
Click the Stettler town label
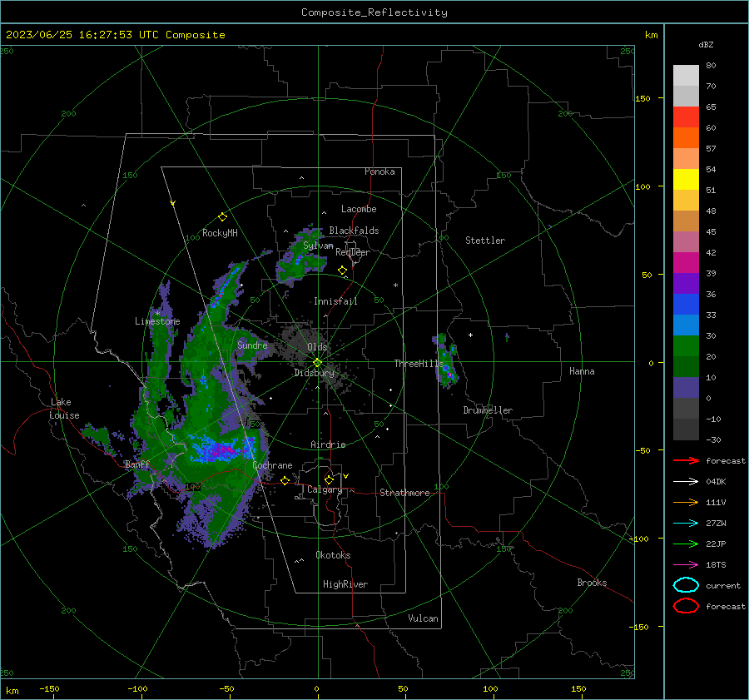click(x=485, y=241)
